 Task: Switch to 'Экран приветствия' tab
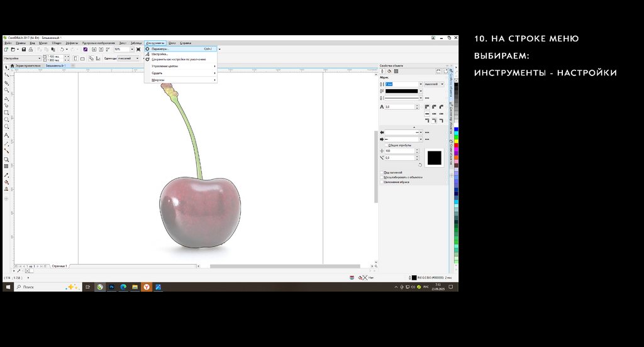[x=28, y=66]
